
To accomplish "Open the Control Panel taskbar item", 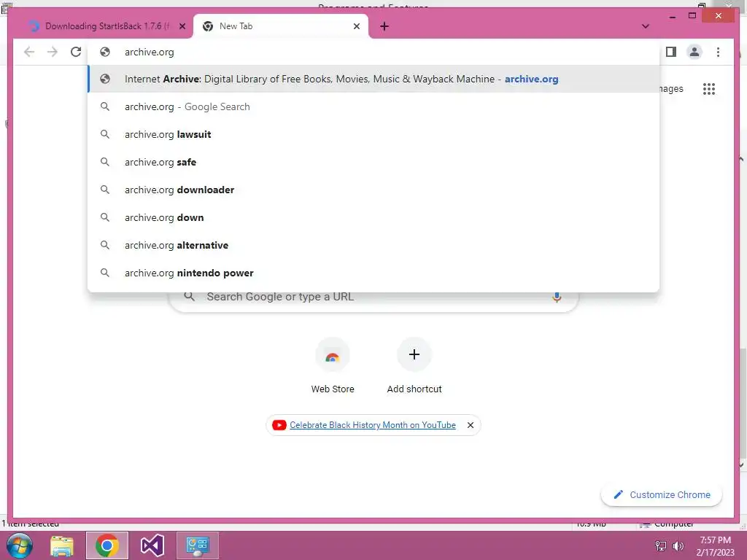I will coord(198,545).
